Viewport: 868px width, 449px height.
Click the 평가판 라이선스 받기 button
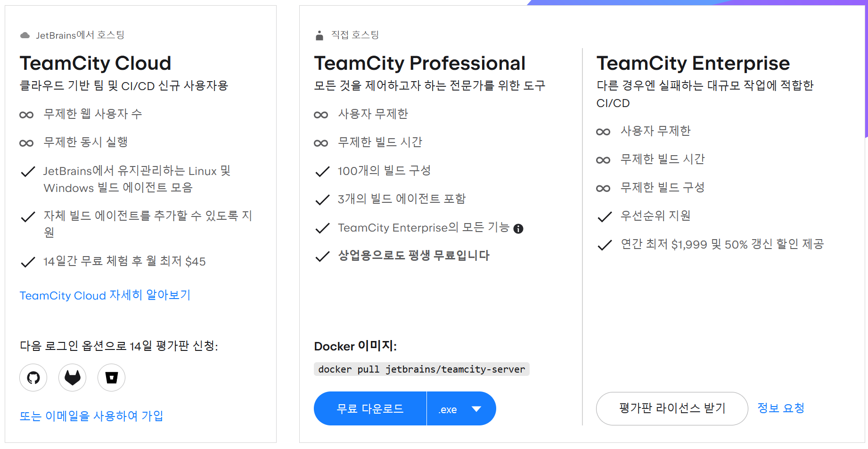672,408
